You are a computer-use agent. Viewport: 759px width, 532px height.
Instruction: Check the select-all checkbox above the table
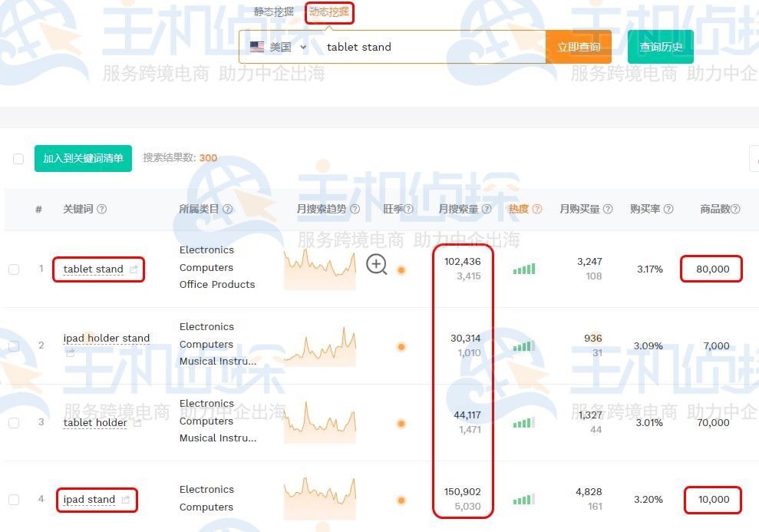coord(18,158)
